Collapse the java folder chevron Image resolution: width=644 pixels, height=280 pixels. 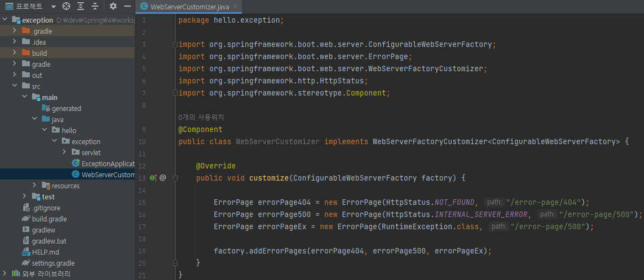coord(34,119)
